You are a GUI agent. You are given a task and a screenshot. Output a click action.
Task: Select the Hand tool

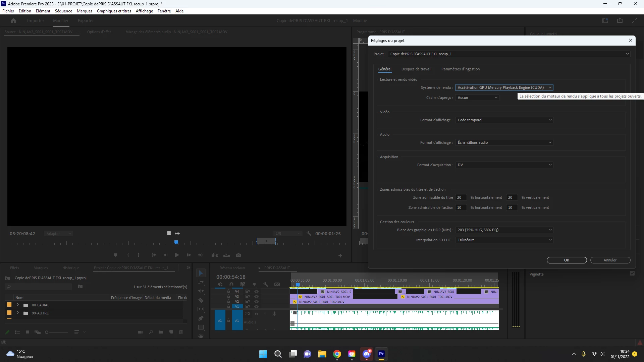tap(201, 336)
